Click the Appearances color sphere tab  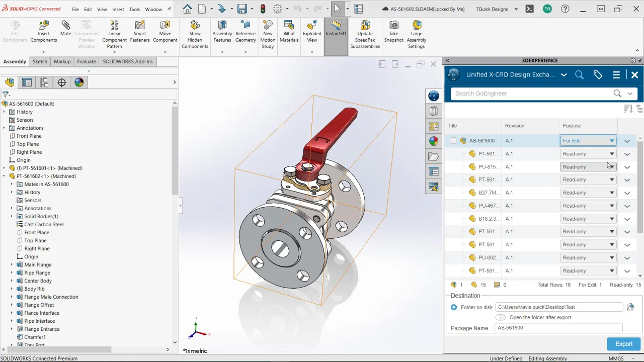79,82
